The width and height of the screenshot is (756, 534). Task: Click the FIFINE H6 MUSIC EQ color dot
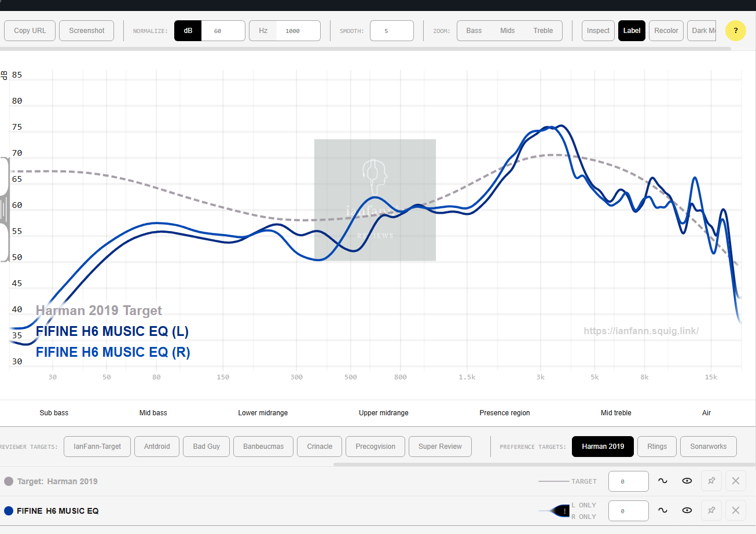[x=9, y=511]
